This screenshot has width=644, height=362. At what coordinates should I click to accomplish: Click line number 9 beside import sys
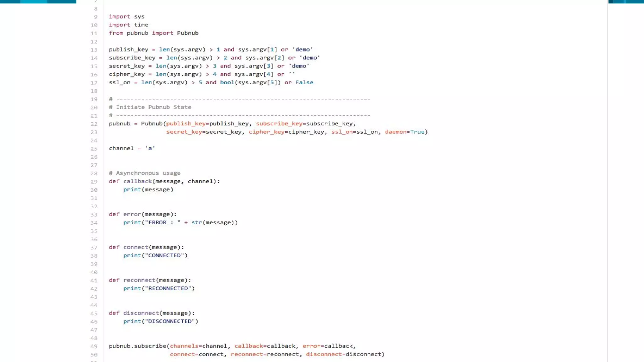[96, 17]
